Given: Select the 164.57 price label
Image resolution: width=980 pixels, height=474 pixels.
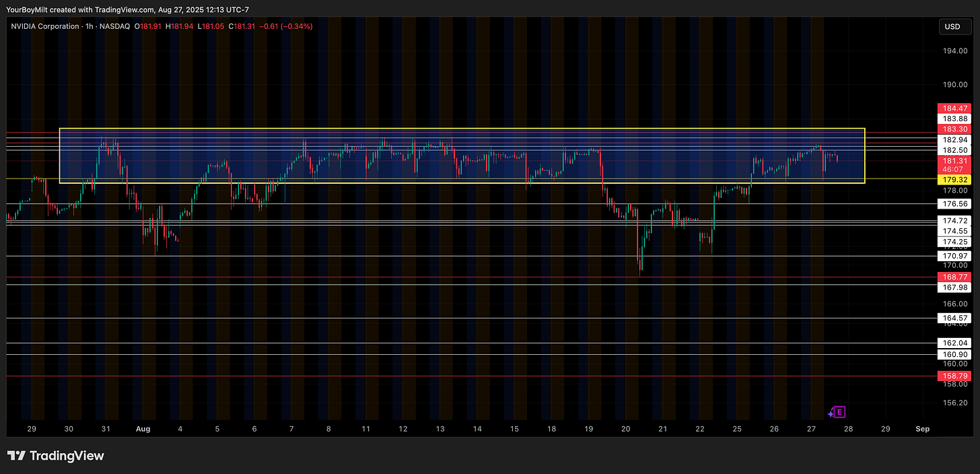Looking at the screenshot, I should [954, 318].
